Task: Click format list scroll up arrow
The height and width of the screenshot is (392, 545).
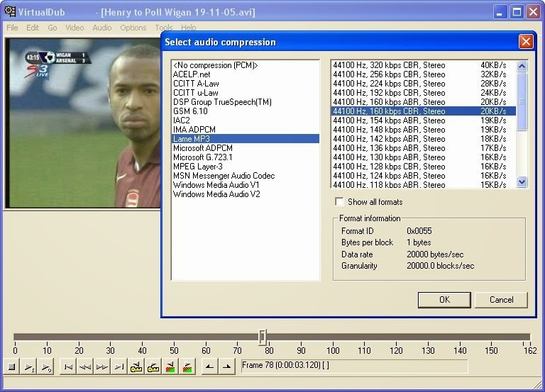Action: (x=522, y=66)
